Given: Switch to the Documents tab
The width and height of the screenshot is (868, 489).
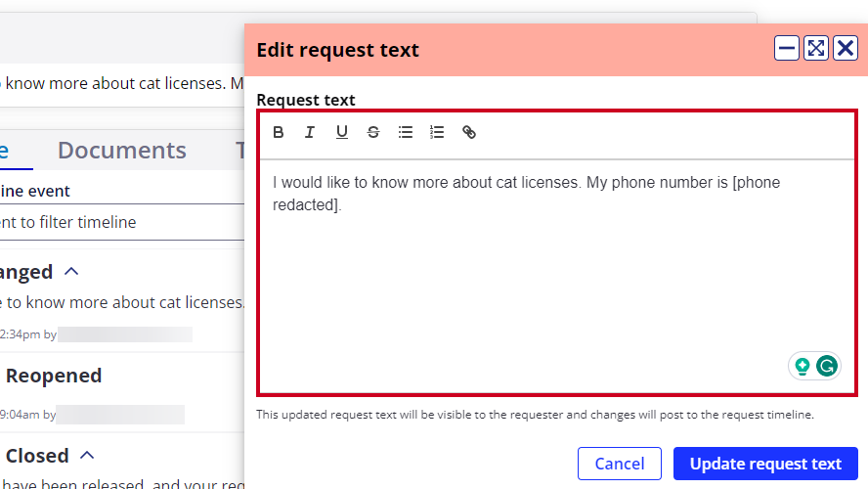Looking at the screenshot, I should pos(122,150).
